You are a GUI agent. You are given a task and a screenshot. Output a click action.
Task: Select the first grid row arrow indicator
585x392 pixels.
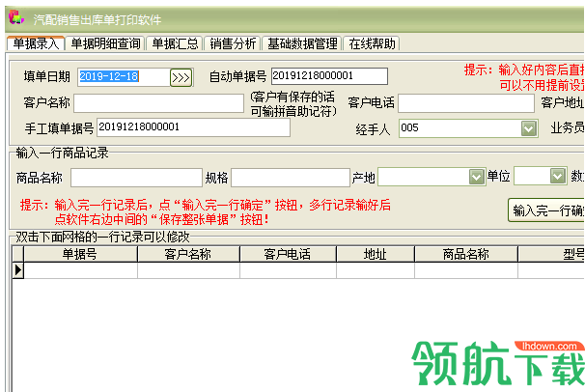(18, 270)
